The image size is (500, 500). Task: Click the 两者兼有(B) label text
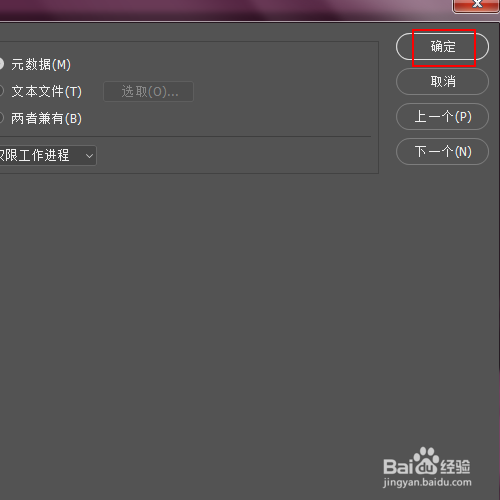pyautogui.click(x=46, y=118)
